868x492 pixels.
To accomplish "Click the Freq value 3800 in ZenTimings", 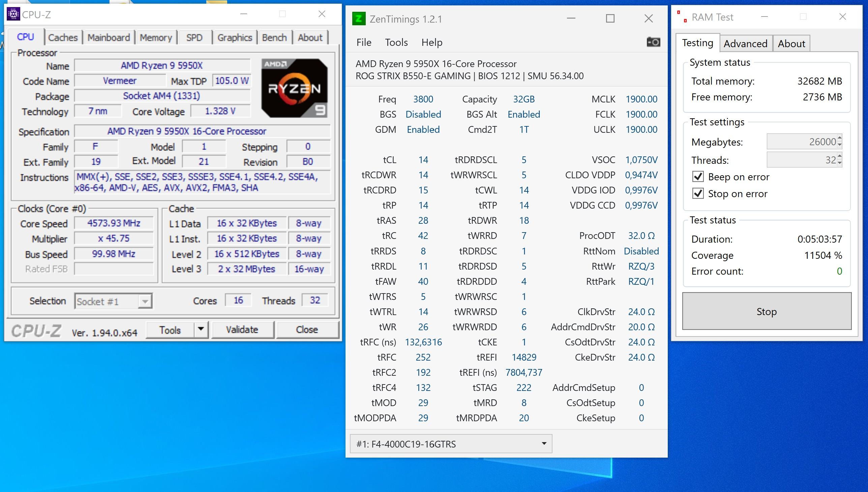I will [423, 99].
